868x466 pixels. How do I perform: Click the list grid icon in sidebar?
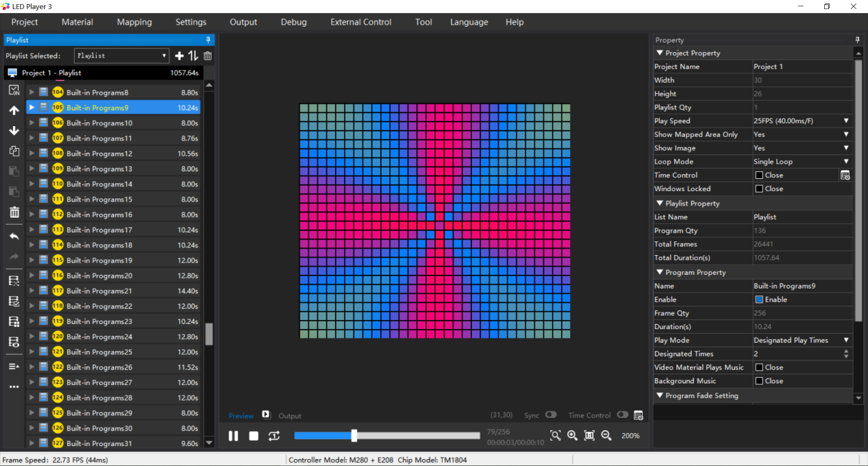pyautogui.click(x=14, y=321)
